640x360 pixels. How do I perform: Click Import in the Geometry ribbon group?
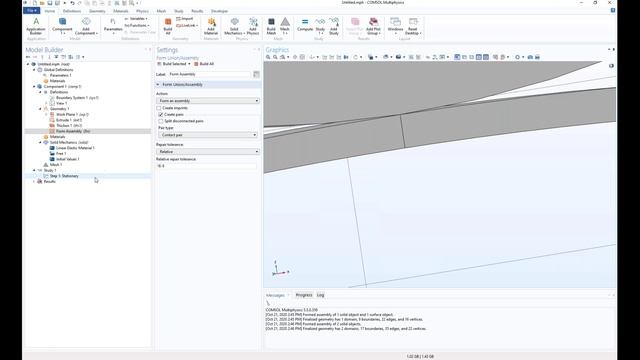184,19
